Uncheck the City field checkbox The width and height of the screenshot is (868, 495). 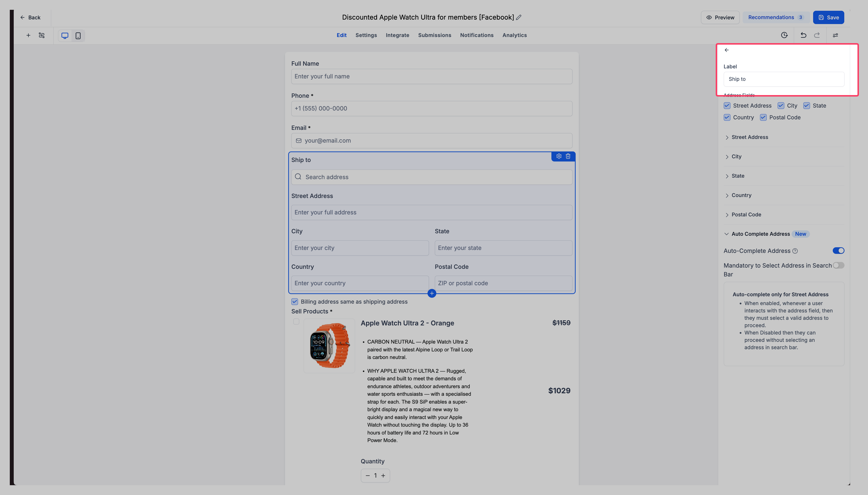click(x=781, y=106)
